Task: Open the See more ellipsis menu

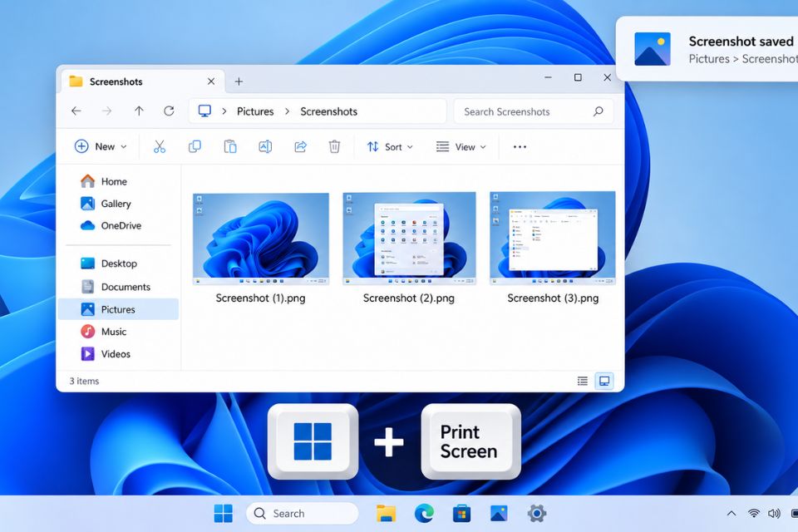Action: (x=520, y=146)
